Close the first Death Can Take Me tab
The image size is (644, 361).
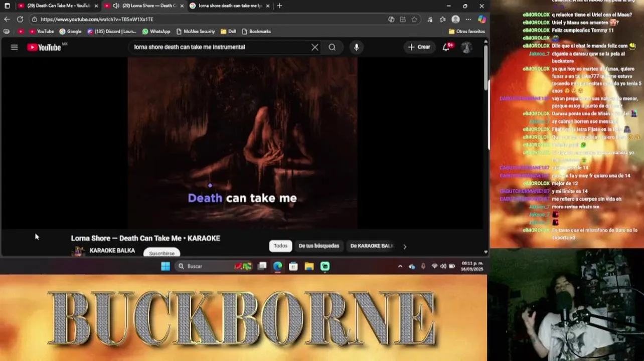[x=96, y=6]
